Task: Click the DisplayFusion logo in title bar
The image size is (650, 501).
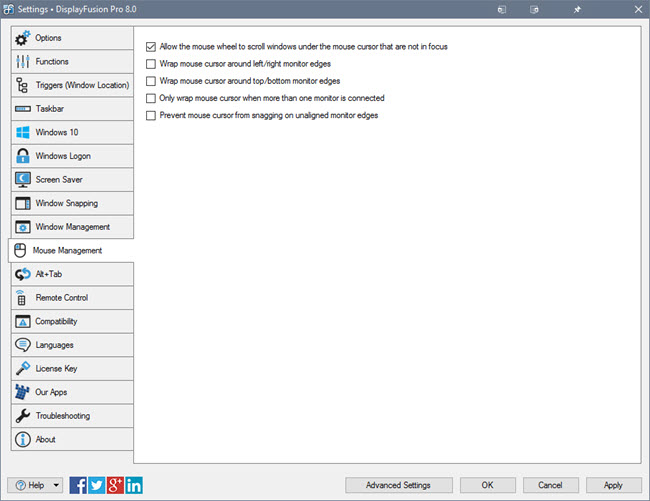Action: coord(8,9)
